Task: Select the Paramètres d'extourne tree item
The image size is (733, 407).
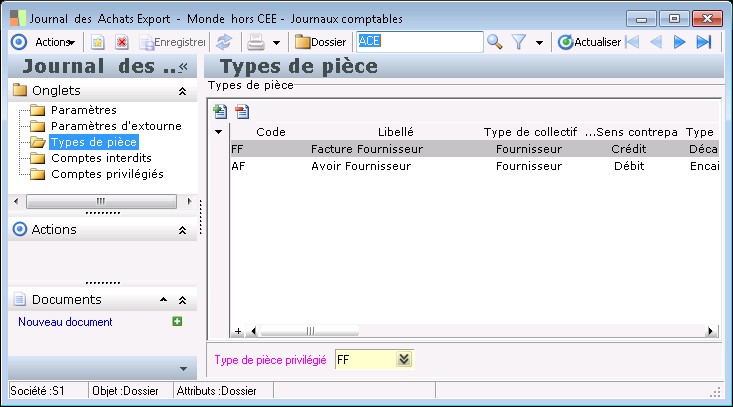Action: (116, 126)
